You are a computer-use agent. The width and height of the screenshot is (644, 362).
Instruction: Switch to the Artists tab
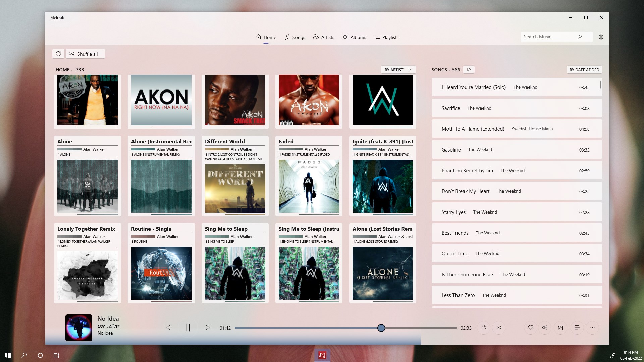[324, 37]
